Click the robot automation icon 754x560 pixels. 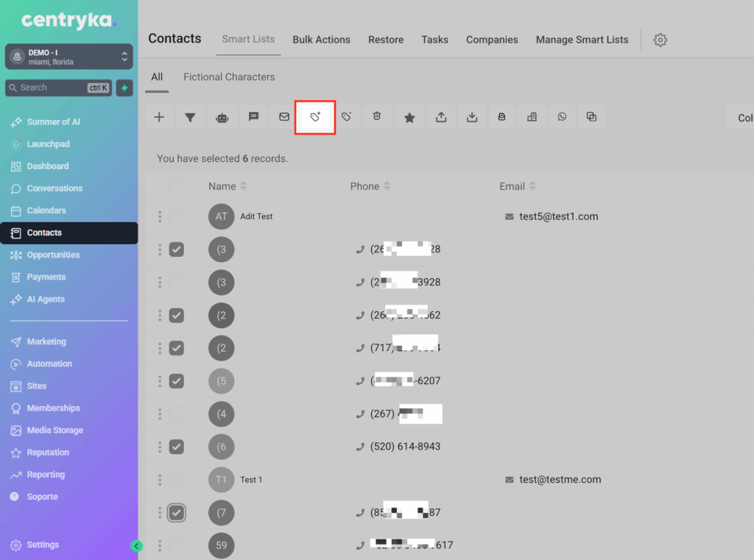click(222, 117)
